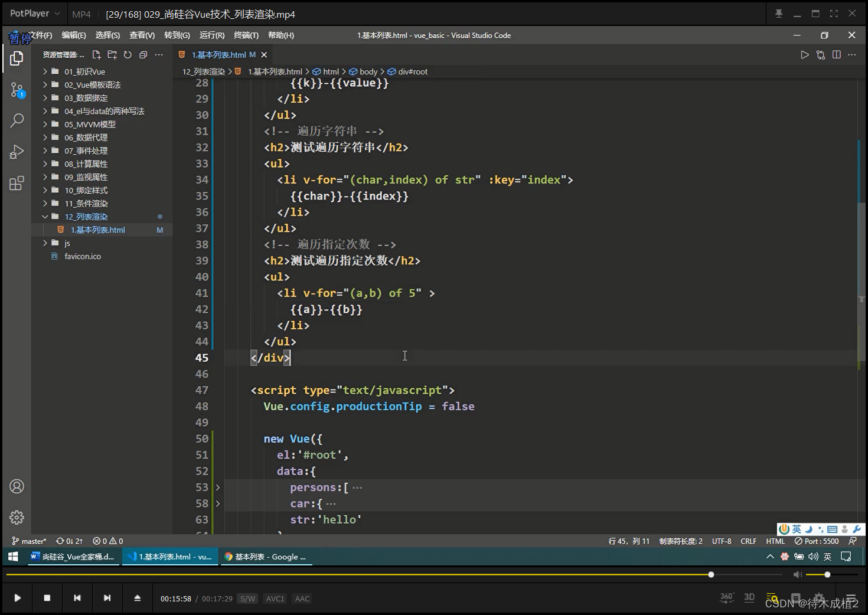This screenshot has width=868, height=615.
Task: Create a new folder in explorer
Action: coord(112,55)
